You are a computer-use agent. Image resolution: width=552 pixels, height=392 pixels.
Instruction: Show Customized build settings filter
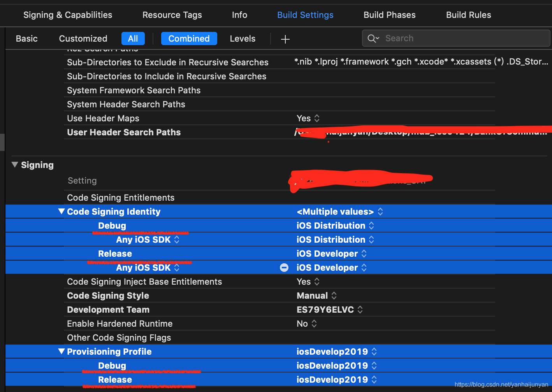[83, 38]
